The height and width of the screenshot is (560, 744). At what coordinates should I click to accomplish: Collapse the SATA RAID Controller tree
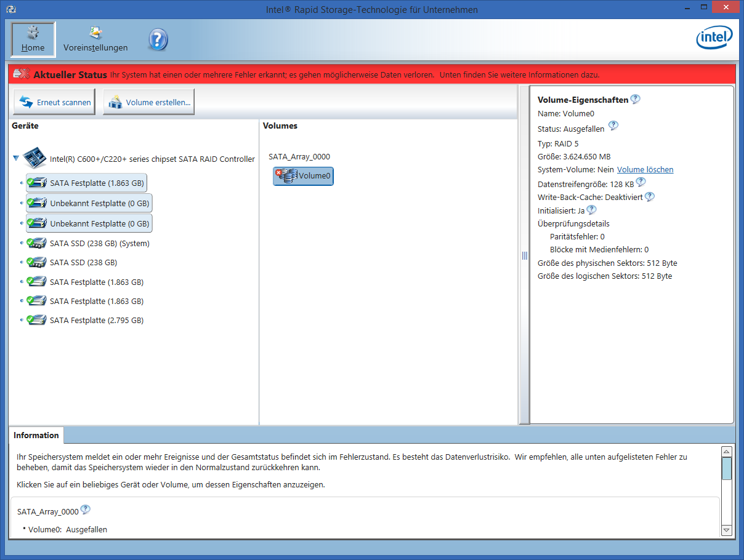point(16,159)
